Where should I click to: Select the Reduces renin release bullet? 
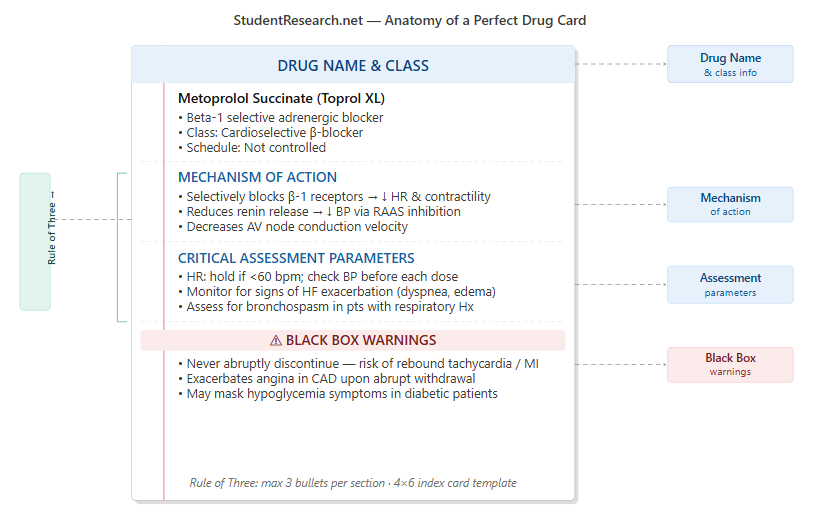pos(319,212)
